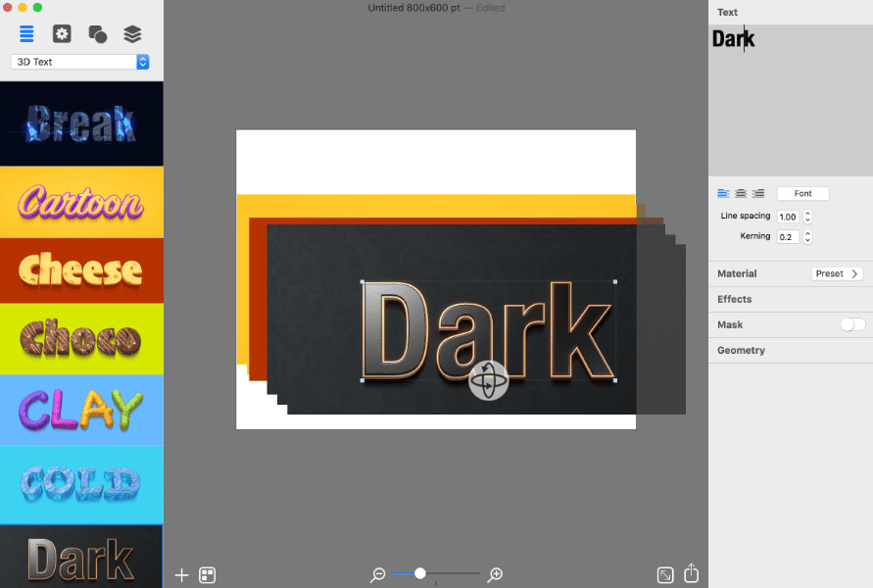Image resolution: width=873 pixels, height=588 pixels.
Task: Select the Dark style thumbnail in sidebar
Action: tap(82, 557)
